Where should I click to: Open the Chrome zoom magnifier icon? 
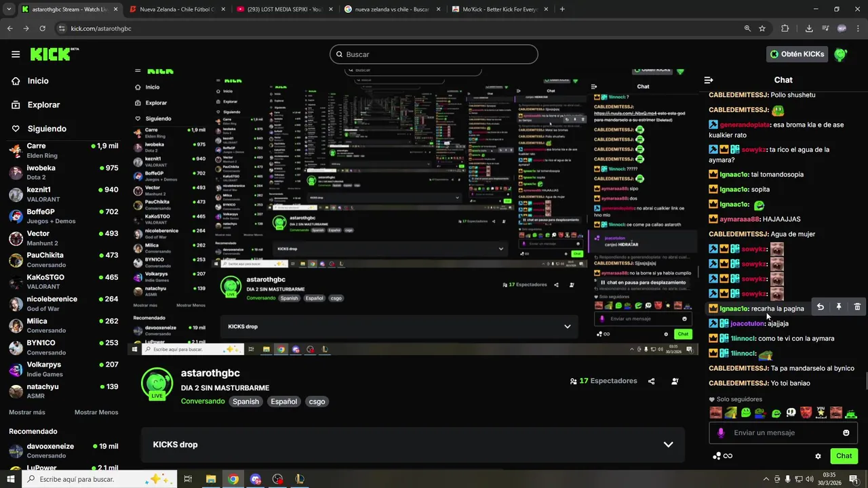click(x=747, y=28)
